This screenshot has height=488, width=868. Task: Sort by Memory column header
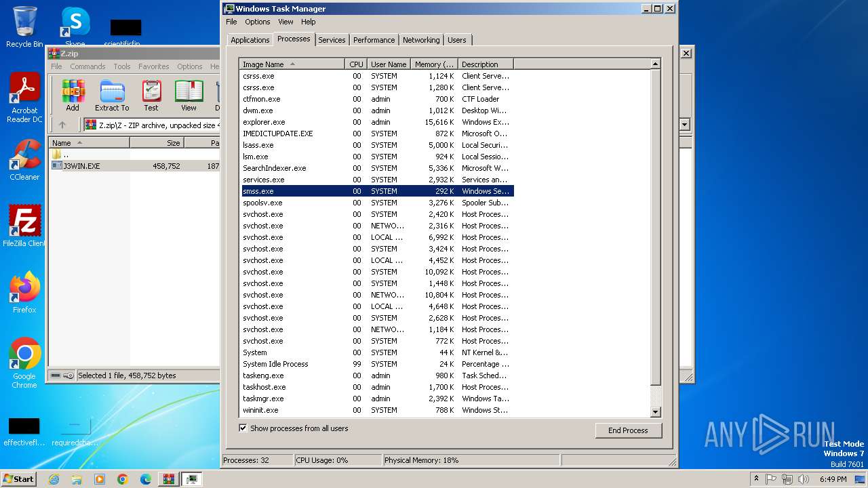click(434, 64)
